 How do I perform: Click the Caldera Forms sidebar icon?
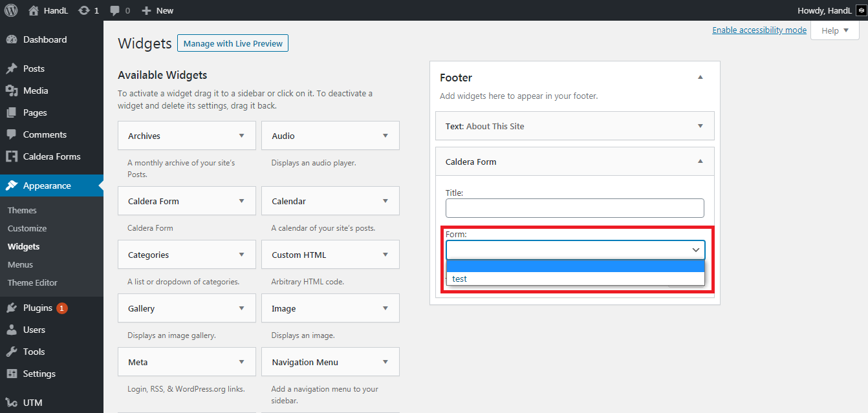pyautogui.click(x=11, y=156)
